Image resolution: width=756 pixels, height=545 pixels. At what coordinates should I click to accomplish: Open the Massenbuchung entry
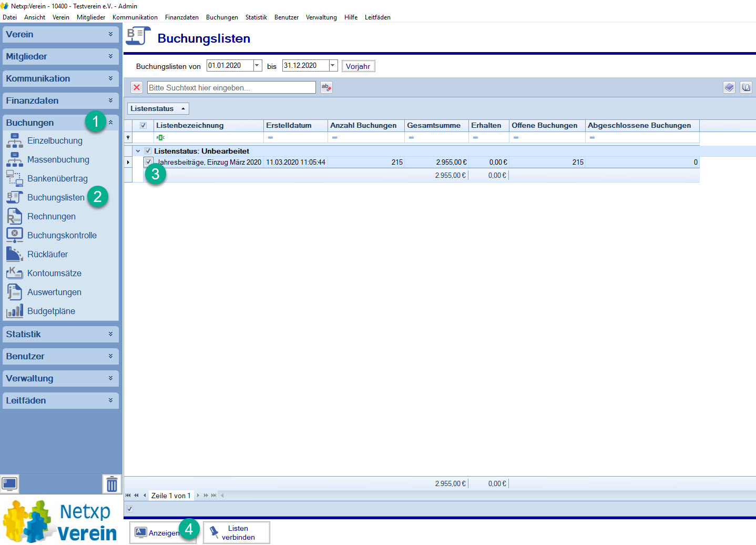click(x=58, y=160)
